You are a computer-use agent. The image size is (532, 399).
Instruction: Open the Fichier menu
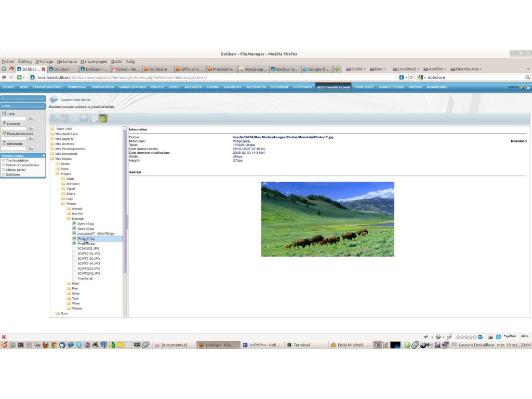click(8, 61)
